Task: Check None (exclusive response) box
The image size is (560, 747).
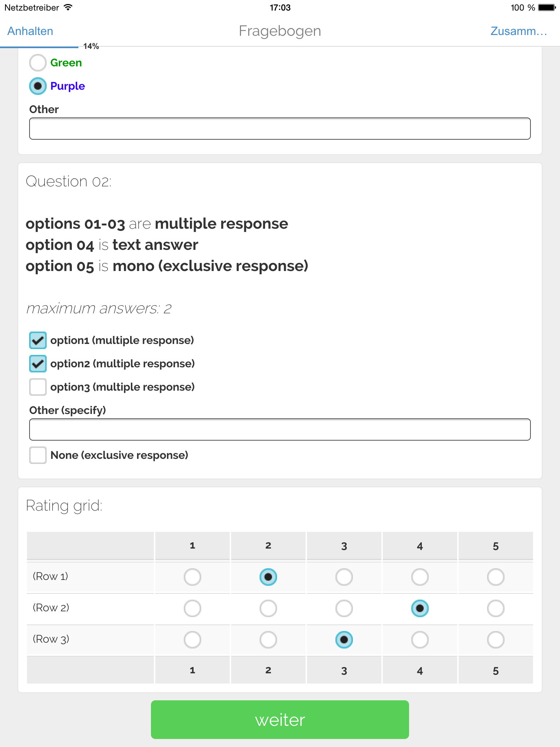Action: pos(38,455)
